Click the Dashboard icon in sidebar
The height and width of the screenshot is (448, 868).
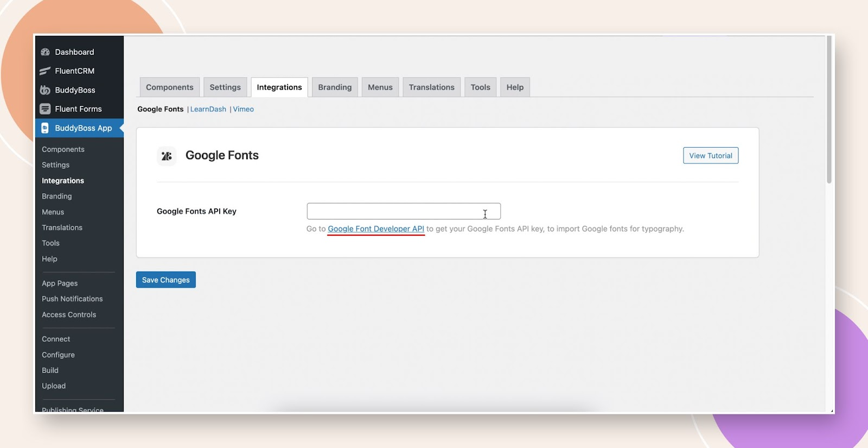coord(46,52)
